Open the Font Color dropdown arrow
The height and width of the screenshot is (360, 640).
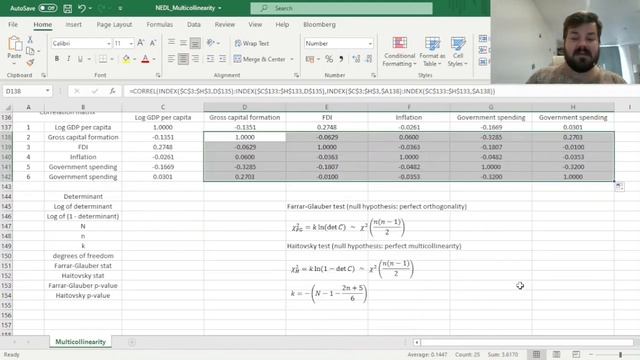(154, 59)
